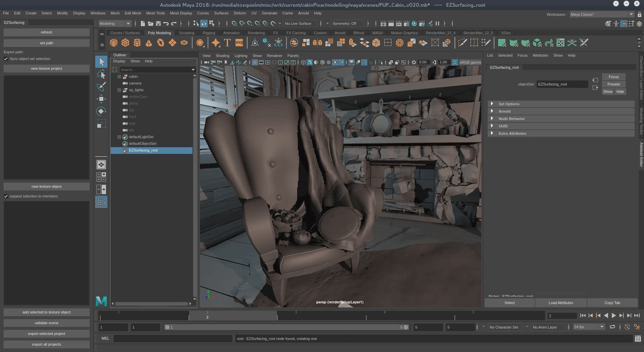Image resolution: width=644 pixels, height=352 pixels.
Task: Open the Edit Mesh menu
Action: [133, 13]
